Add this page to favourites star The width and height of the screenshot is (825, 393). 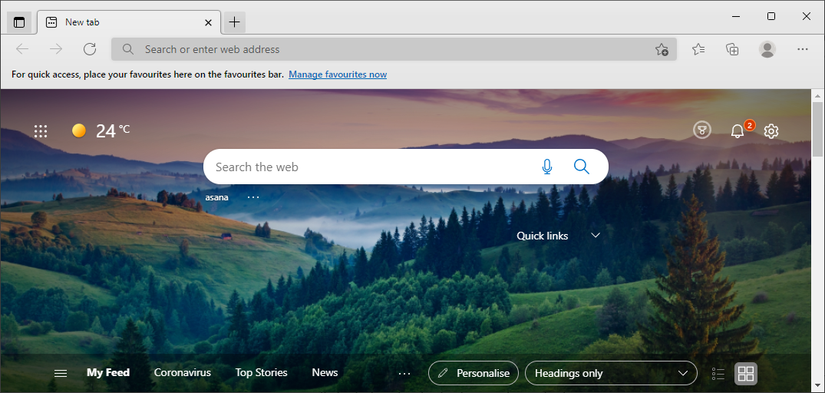[662, 49]
